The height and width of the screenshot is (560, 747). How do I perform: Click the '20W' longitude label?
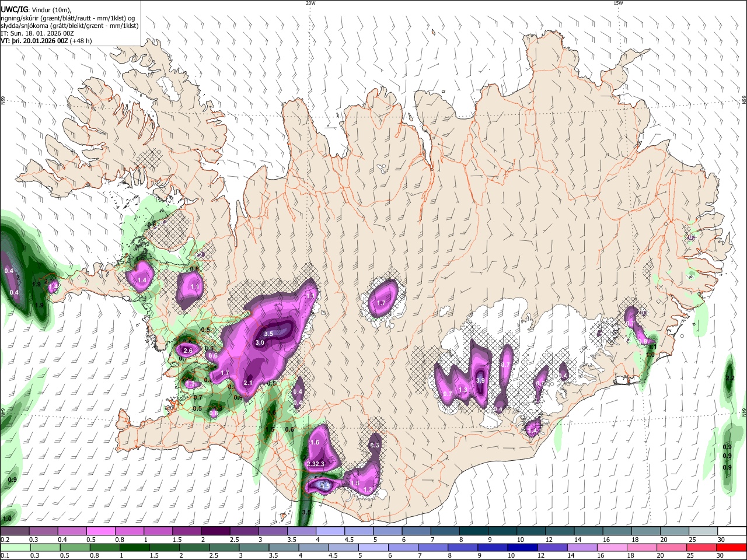[x=310, y=3]
